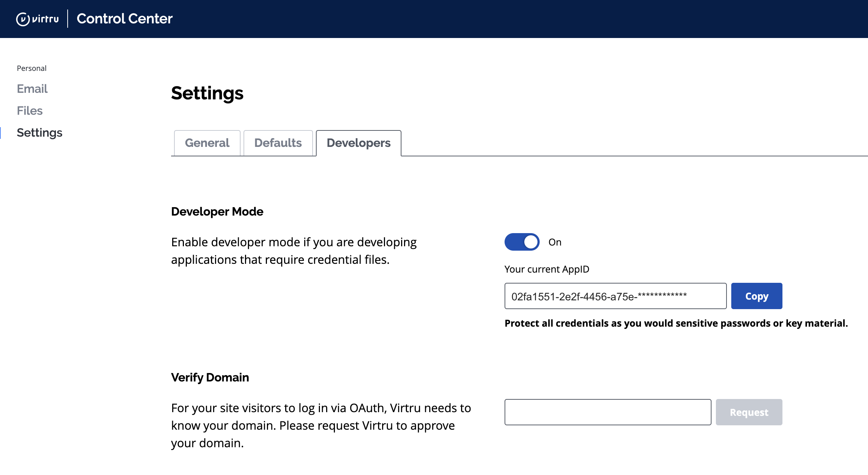The height and width of the screenshot is (475, 868).
Task: Click the Your current AppID label
Action: pyautogui.click(x=547, y=269)
